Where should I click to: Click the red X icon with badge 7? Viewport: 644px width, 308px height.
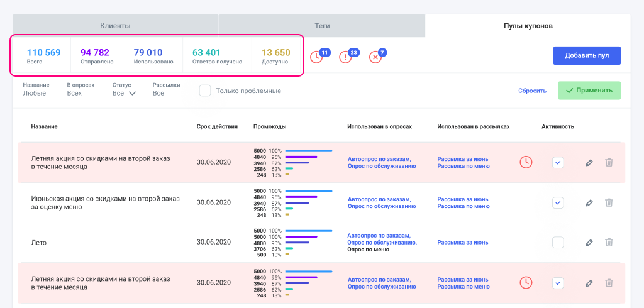[x=375, y=57]
